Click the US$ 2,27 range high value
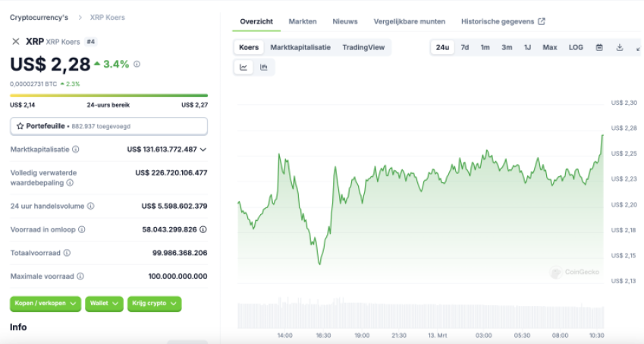Screen dimensions: 644x344 pos(195,105)
